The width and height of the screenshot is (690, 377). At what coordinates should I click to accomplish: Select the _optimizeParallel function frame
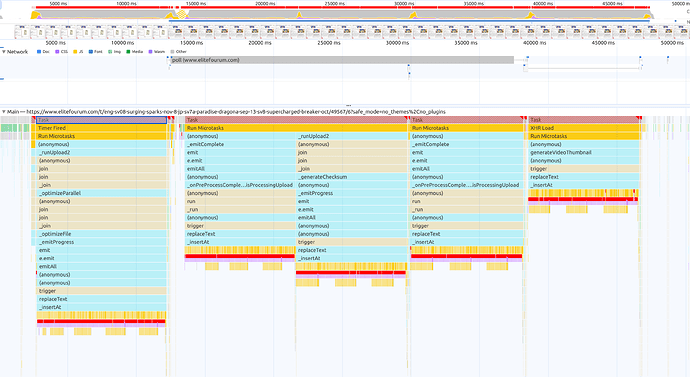coord(102,193)
